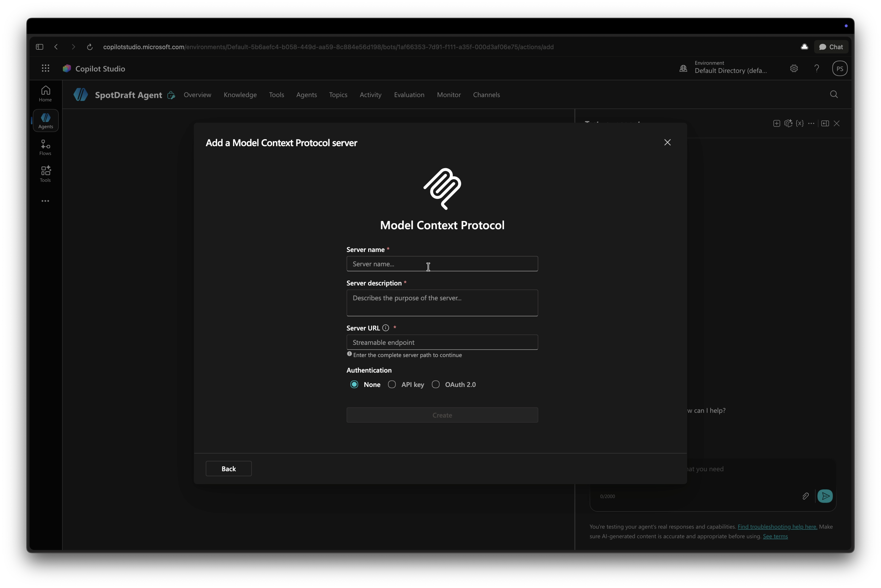This screenshot has width=881, height=588.
Task: Click the '0/2000' character counter
Action: (607, 496)
